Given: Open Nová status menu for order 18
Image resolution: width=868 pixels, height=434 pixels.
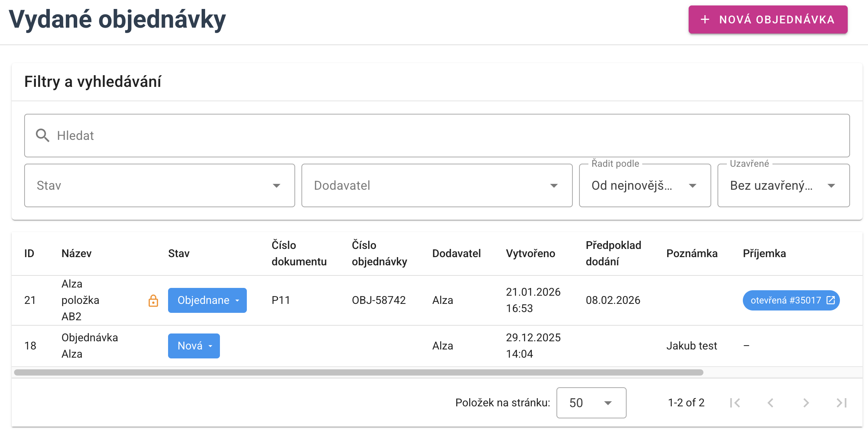Looking at the screenshot, I should click(194, 346).
